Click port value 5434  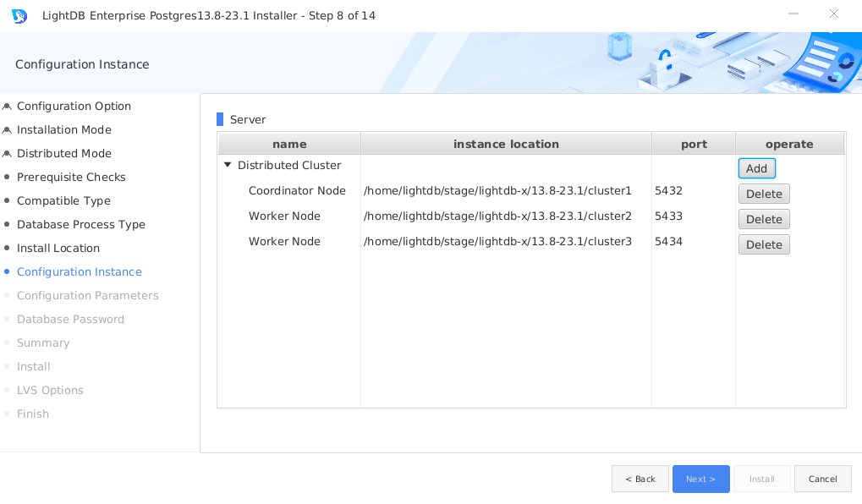coord(668,241)
